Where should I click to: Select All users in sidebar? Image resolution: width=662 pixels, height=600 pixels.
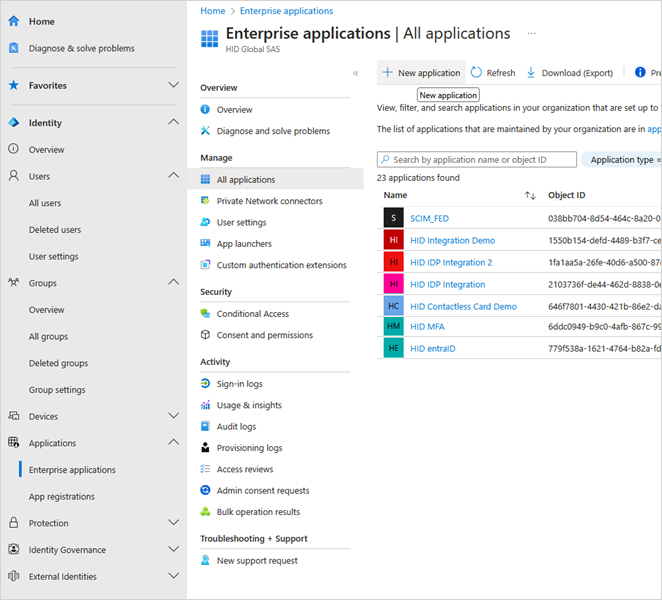(x=45, y=203)
